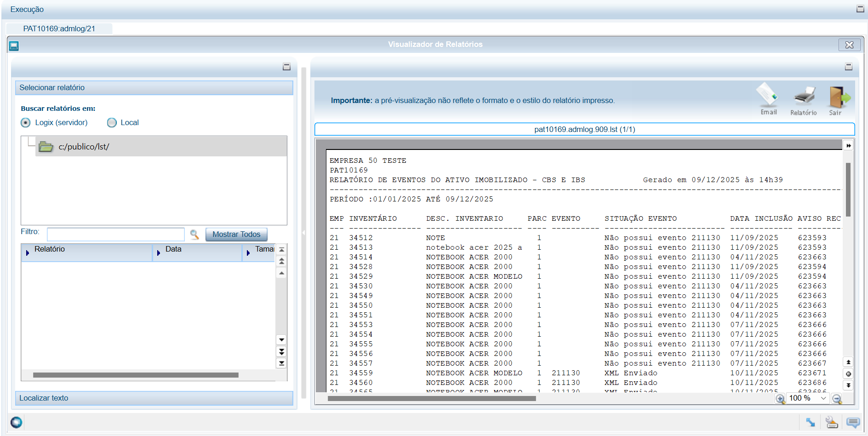Jump to first row of report list
Viewport: 868px width, 436px height.
click(x=282, y=249)
